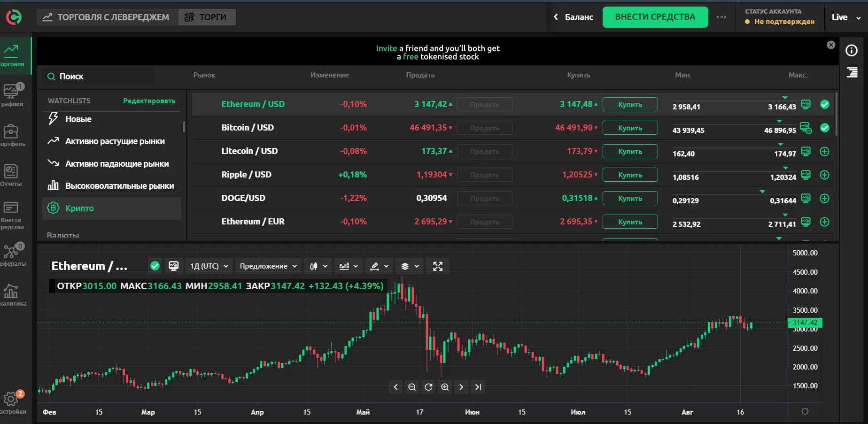The height and width of the screenshot is (424, 868).
Task: Open the indicators dropdown
Action: click(x=349, y=266)
